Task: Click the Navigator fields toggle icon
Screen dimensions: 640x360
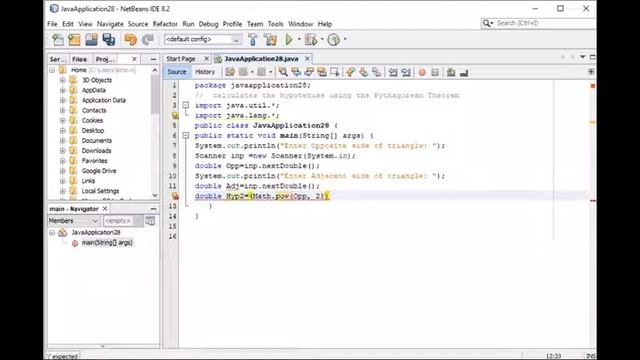Action: click(x=150, y=221)
